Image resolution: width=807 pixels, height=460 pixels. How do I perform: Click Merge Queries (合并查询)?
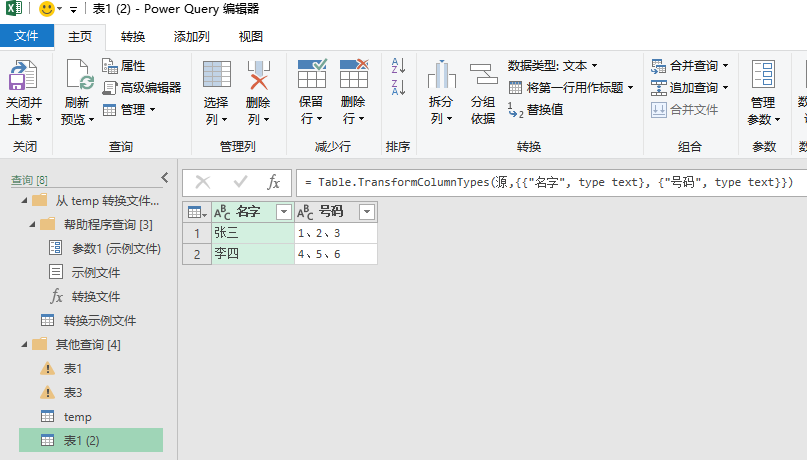(x=690, y=66)
